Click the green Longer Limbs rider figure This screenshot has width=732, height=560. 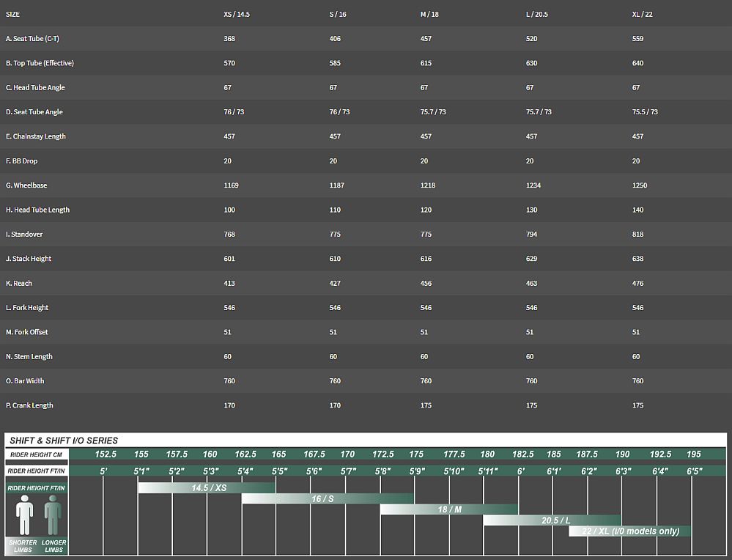[x=53, y=515]
